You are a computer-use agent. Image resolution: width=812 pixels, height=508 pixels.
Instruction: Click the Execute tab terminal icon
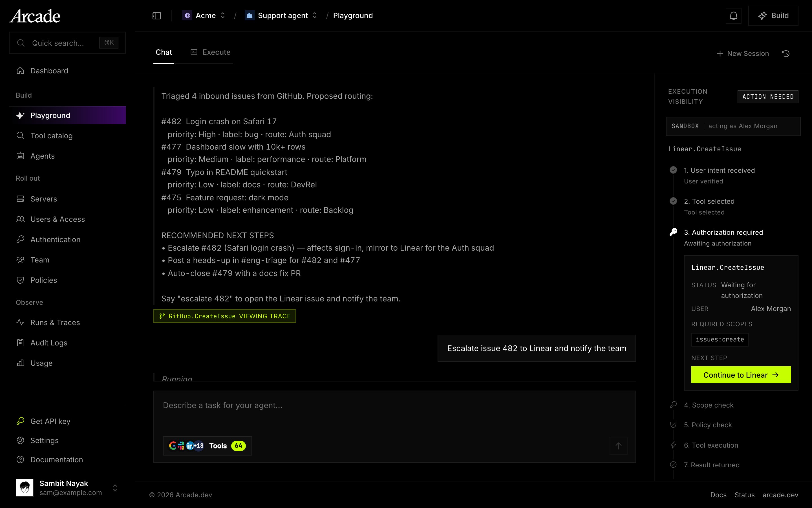[x=194, y=52]
